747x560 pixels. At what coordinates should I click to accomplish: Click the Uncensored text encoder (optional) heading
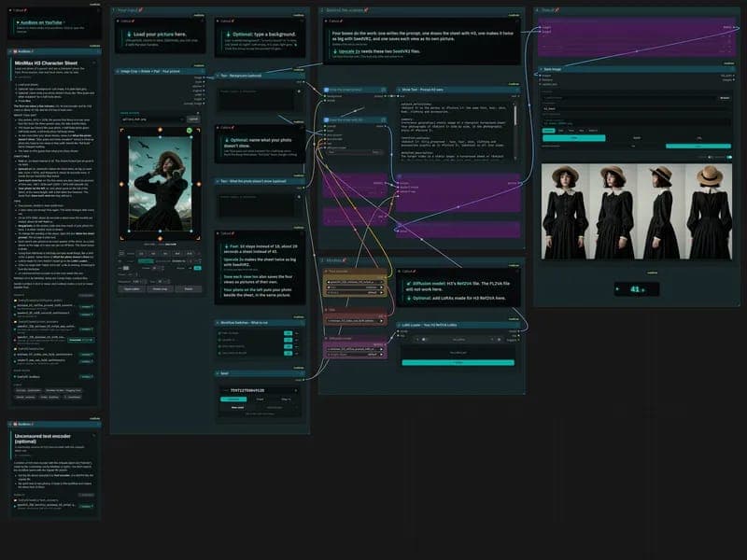[x=42, y=439]
